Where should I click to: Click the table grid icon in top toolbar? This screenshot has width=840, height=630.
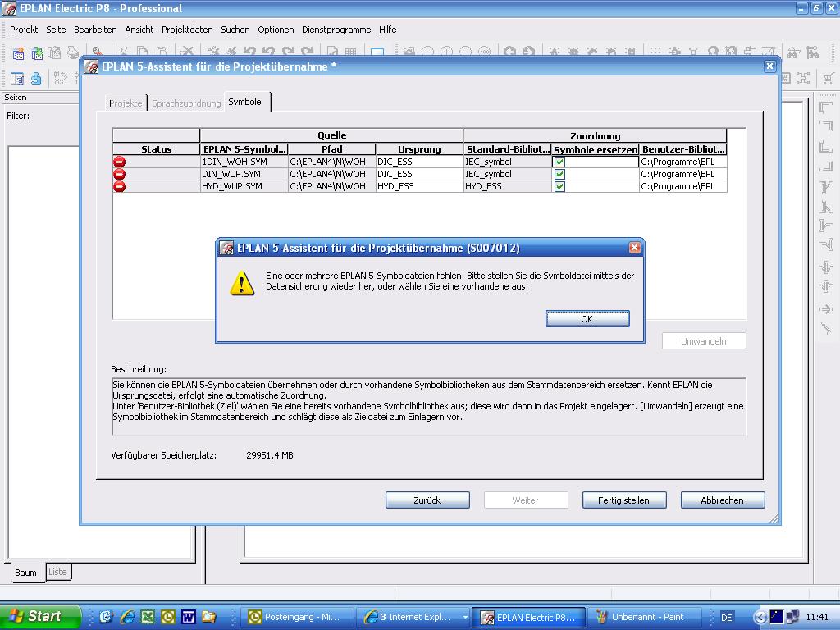(350, 52)
